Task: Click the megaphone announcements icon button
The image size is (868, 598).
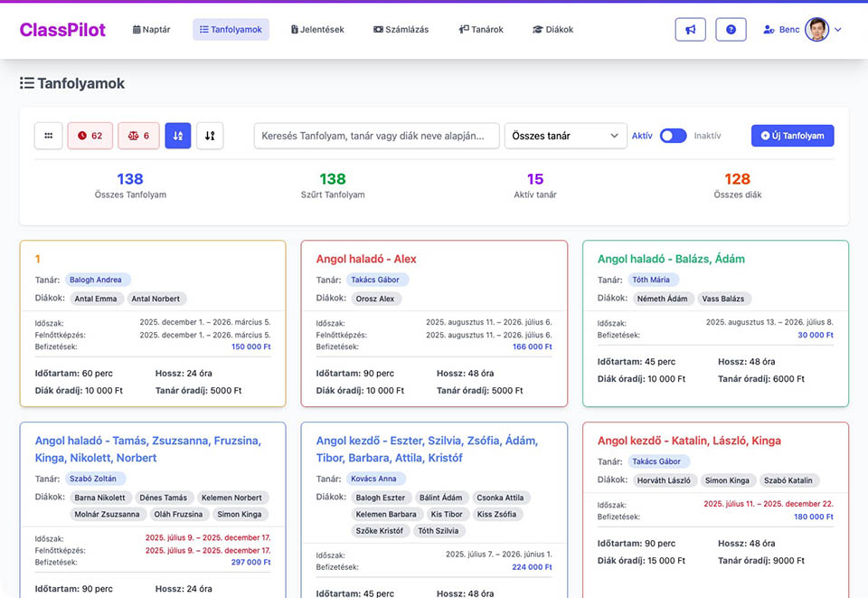Action: coord(690,30)
